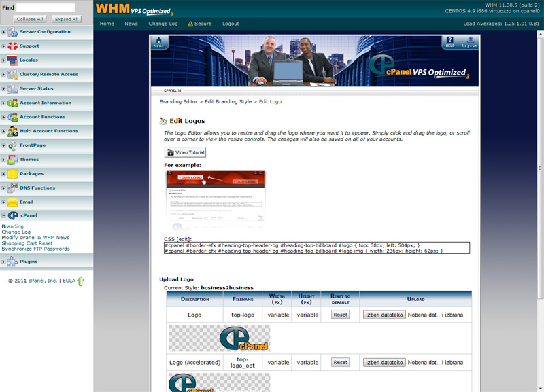This screenshot has width=544, height=392.
Task: Click the Server Configuration gear icon
Action: coord(12,32)
